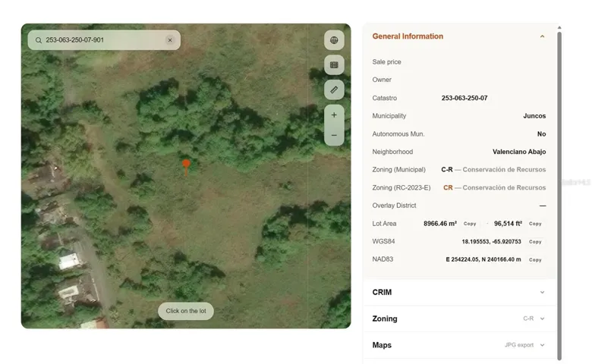
Task: Click the search magnifier icon
Action: point(39,40)
